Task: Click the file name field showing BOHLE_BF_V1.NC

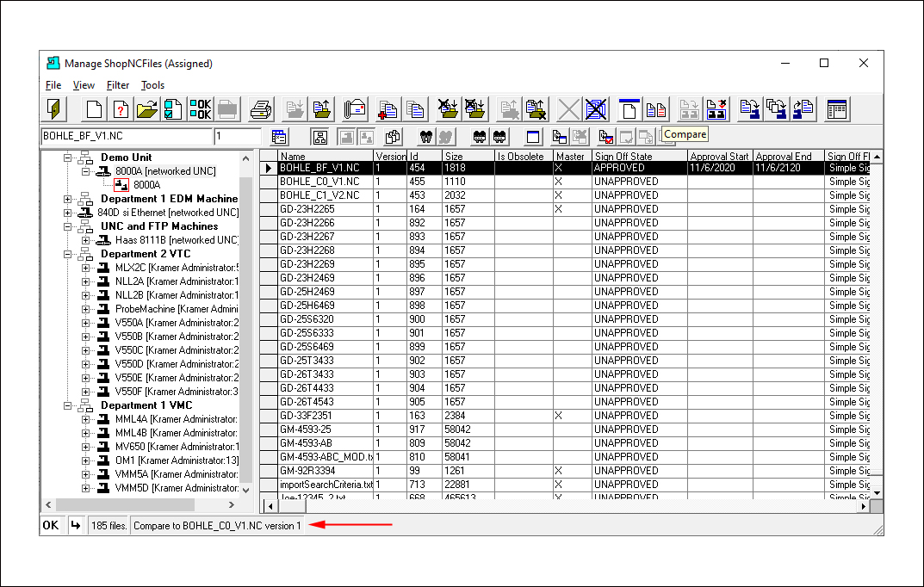Action: click(x=127, y=136)
